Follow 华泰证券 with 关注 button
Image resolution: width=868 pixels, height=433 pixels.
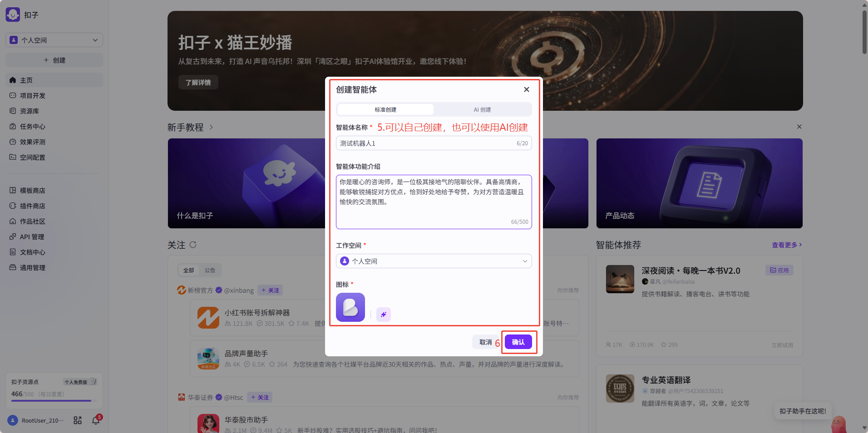click(x=260, y=397)
